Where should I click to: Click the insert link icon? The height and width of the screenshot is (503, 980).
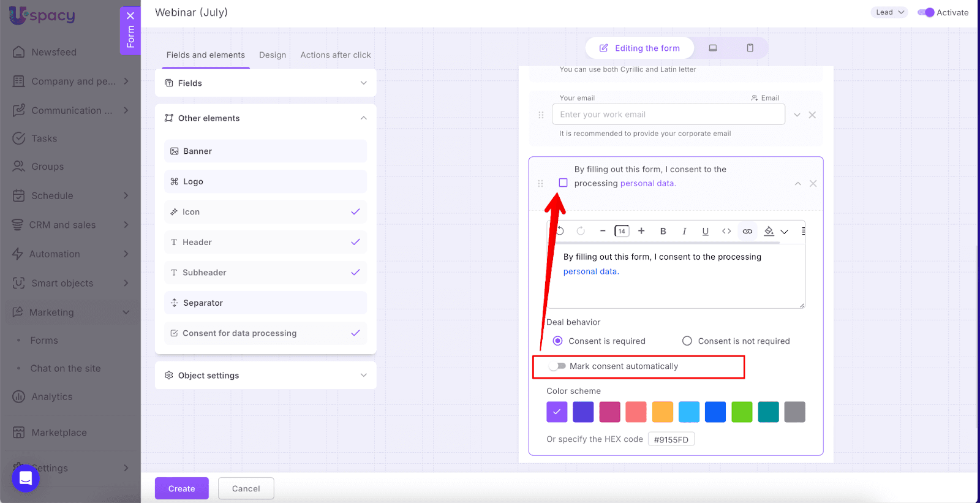[x=747, y=231]
